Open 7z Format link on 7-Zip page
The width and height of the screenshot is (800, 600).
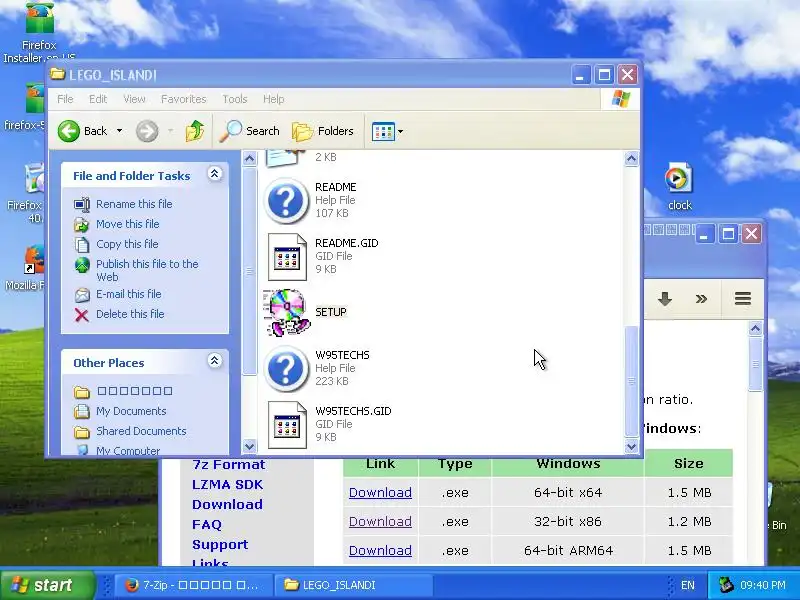click(x=229, y=465)
